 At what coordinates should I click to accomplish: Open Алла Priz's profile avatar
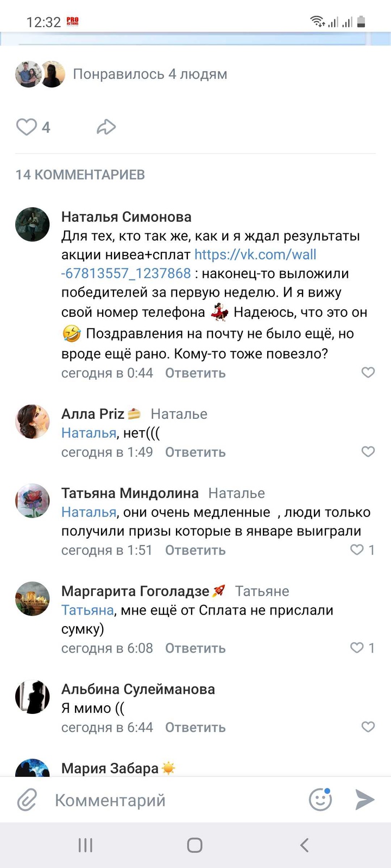pos(33,422)
